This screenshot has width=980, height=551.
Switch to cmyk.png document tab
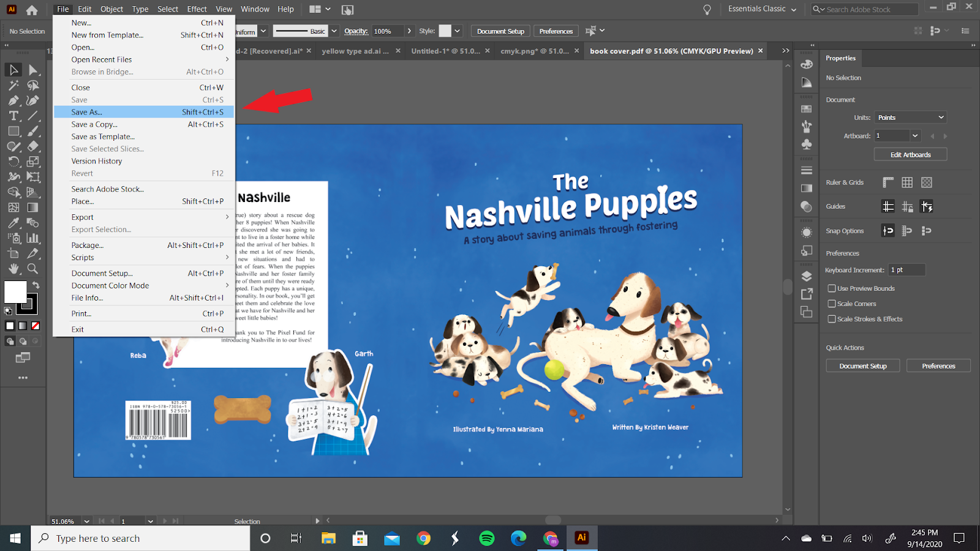pyautogui.click(x=534, y=51)
